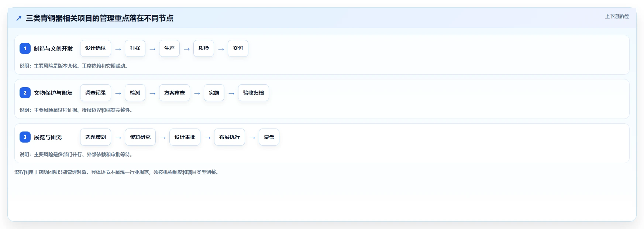Click the footer text starting 流程图用于帮助团队
Viewport: 644px width, 229px height.
tap(117, 172)
